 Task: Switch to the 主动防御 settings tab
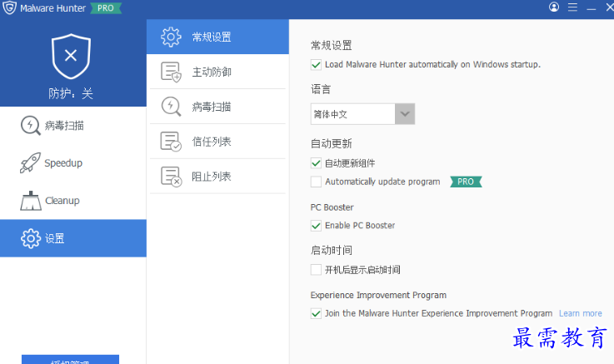(217, 72)
